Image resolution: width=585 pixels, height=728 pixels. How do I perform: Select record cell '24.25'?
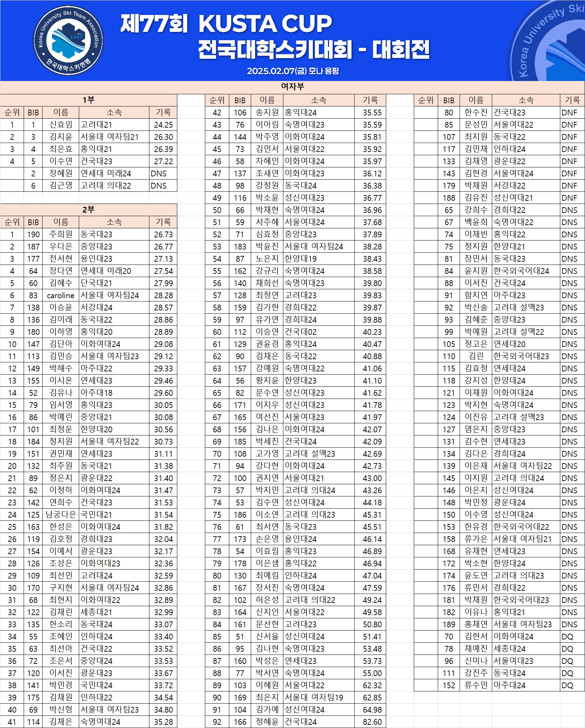point(163,125)
